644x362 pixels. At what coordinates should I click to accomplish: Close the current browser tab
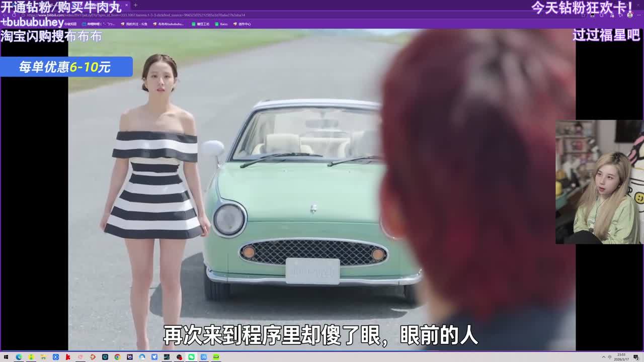pyautogui.click(x=126, y=5)
